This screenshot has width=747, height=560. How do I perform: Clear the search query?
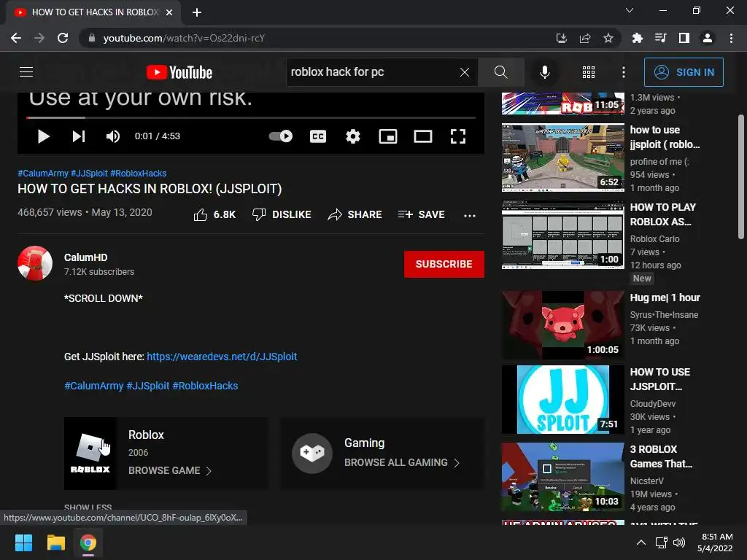[x=465, y=72]
